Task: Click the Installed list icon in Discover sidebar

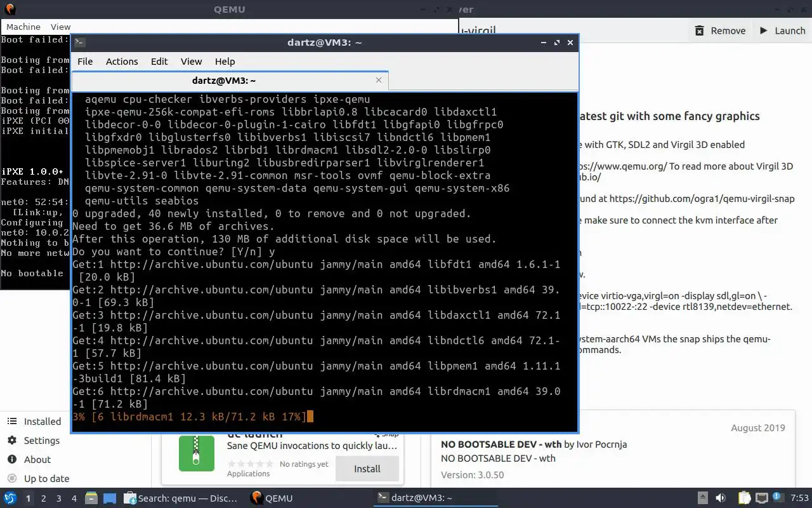Action: coord(11,422)
